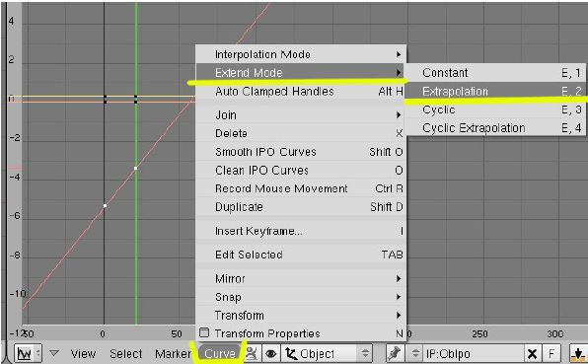This screenshot has width=588, height=364.
Task: Expand the Join submenu
Action: 301,114
